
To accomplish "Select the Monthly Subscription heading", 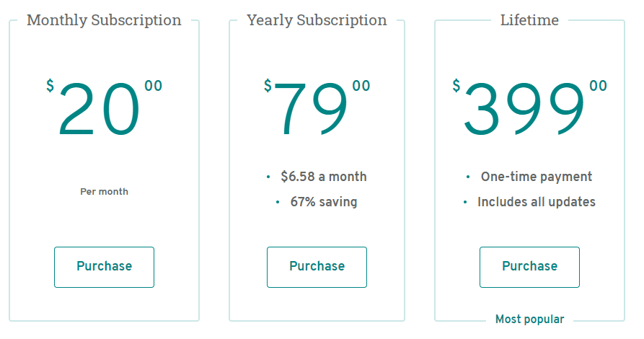I will (104, 20).
